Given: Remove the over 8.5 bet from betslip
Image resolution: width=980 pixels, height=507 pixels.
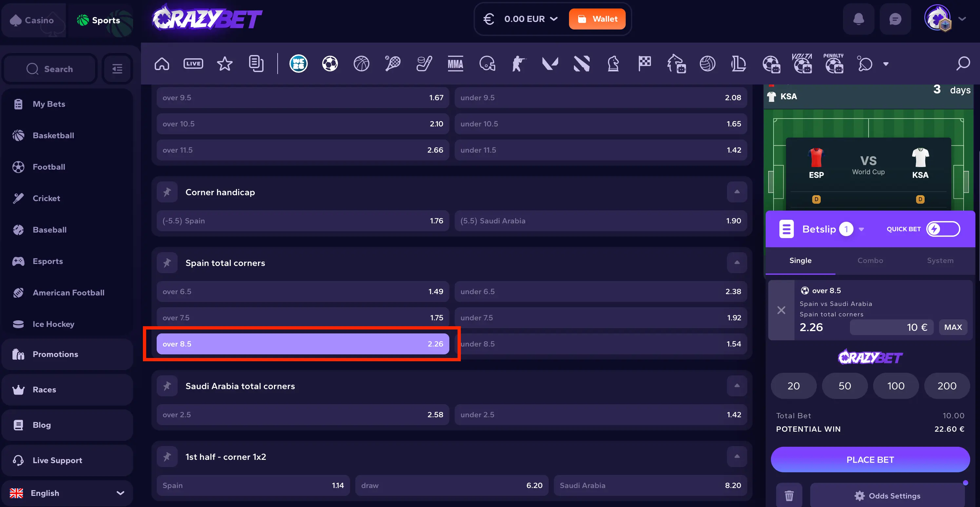Looking at the screenshot, I should pyautogui.click(x=781, y=310).
